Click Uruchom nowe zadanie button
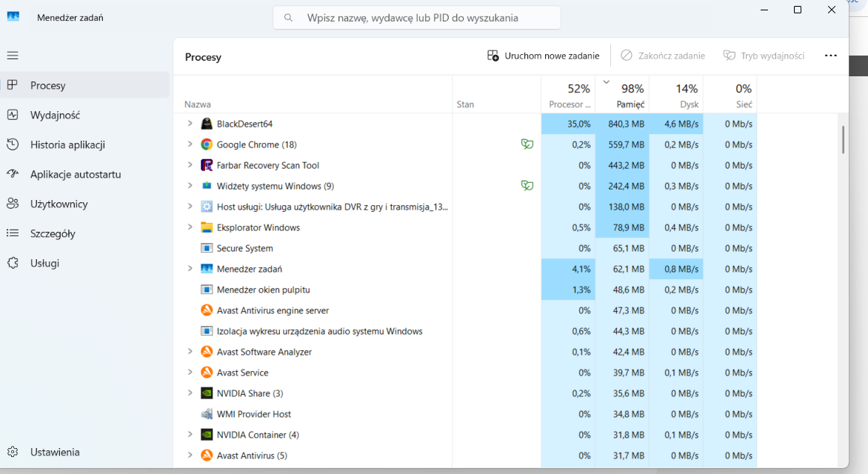 [x=543, y=56]
